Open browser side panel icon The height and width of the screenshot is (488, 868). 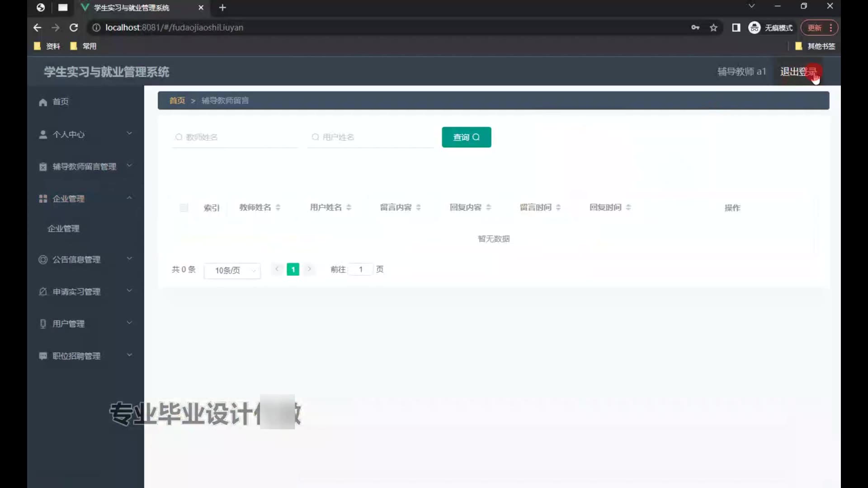tap(736, 28)
